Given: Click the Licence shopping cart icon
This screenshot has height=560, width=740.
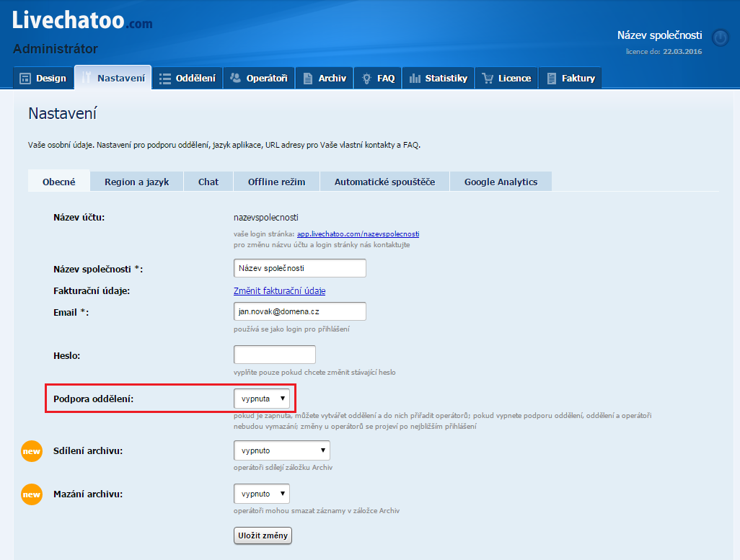Looking at the screenshot, I should [x=488, y=78].
